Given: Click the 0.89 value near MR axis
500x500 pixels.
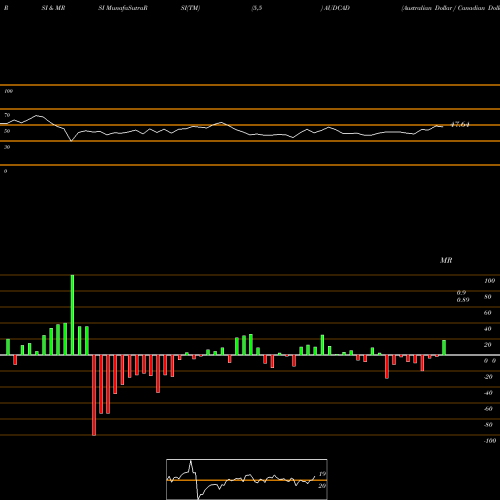Looking at the screenshot, I should pyautogui.click(x=463, y=300).
